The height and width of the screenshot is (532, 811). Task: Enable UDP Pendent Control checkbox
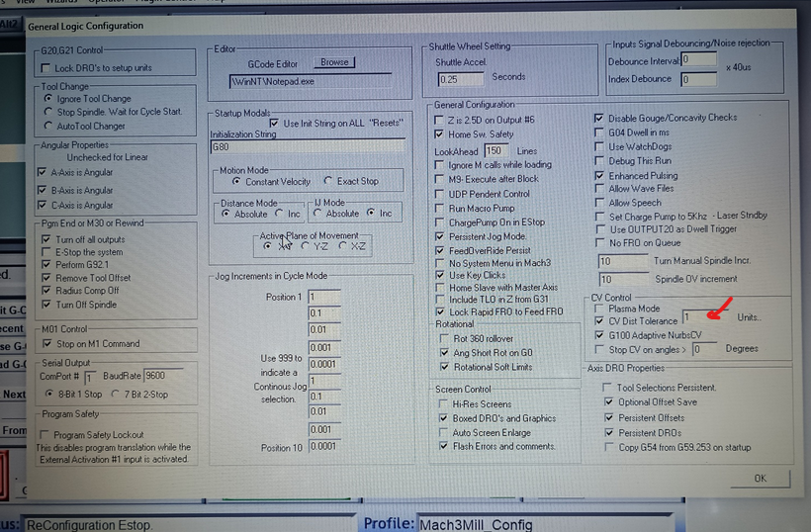coord(439,194)
